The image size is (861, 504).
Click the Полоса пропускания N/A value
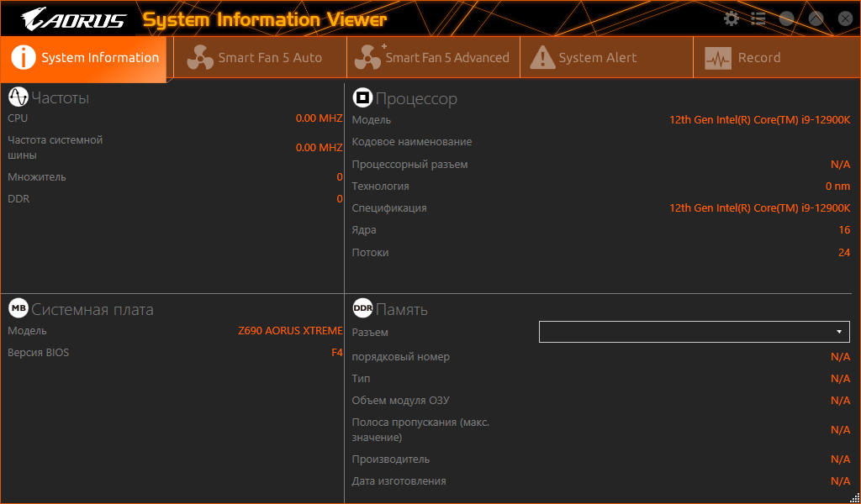[841, 429]
